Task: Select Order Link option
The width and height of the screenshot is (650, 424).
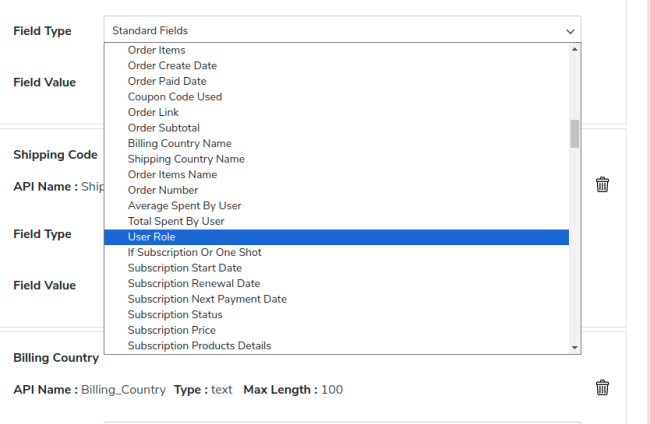Action: point(153,112)
